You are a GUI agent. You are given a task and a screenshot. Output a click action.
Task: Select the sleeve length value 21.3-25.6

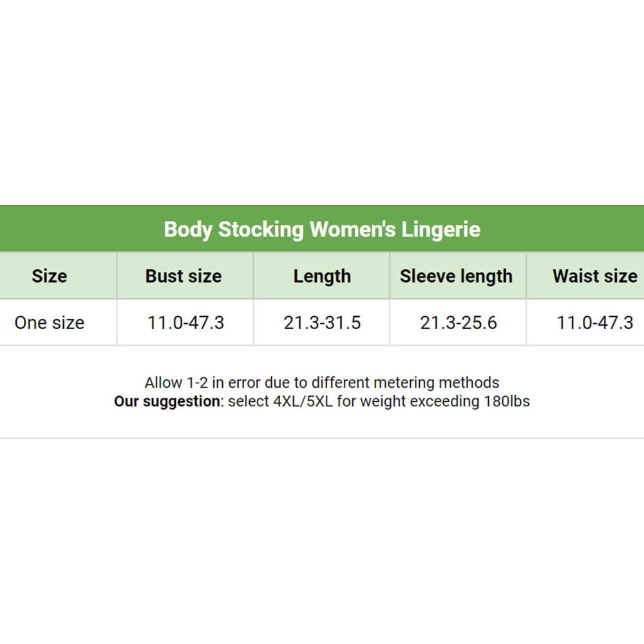pyautogui.click(x=459, y=323)
